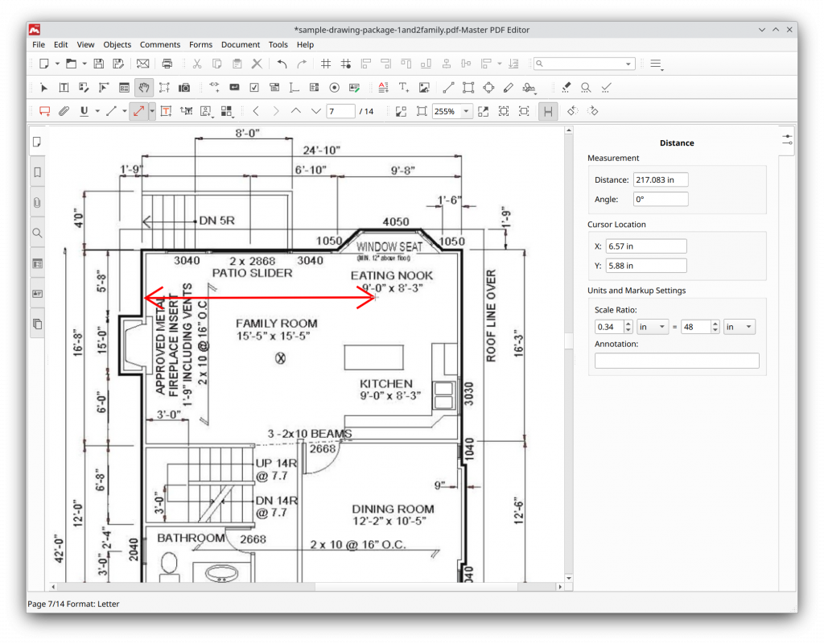Viewport: 824px width, 644px height.
Task: Toggle the H horizontal measurement button
Action: [x=548, y=111]
